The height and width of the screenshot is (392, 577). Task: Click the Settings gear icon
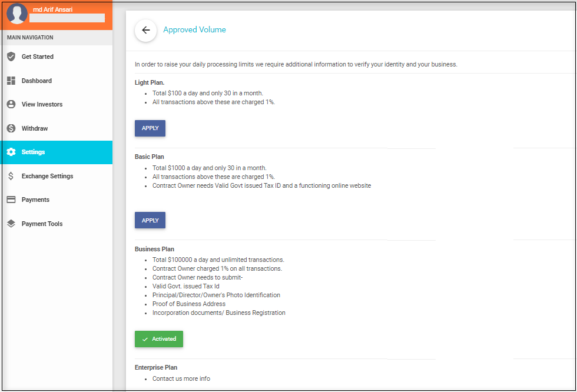point(11,152)
